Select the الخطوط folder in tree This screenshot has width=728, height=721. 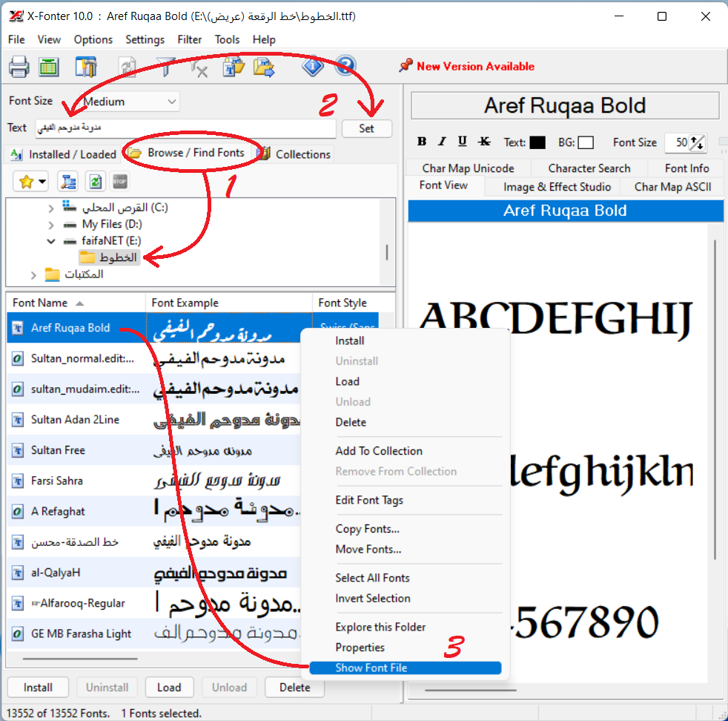pyautogui.click(x=109, y=257)
